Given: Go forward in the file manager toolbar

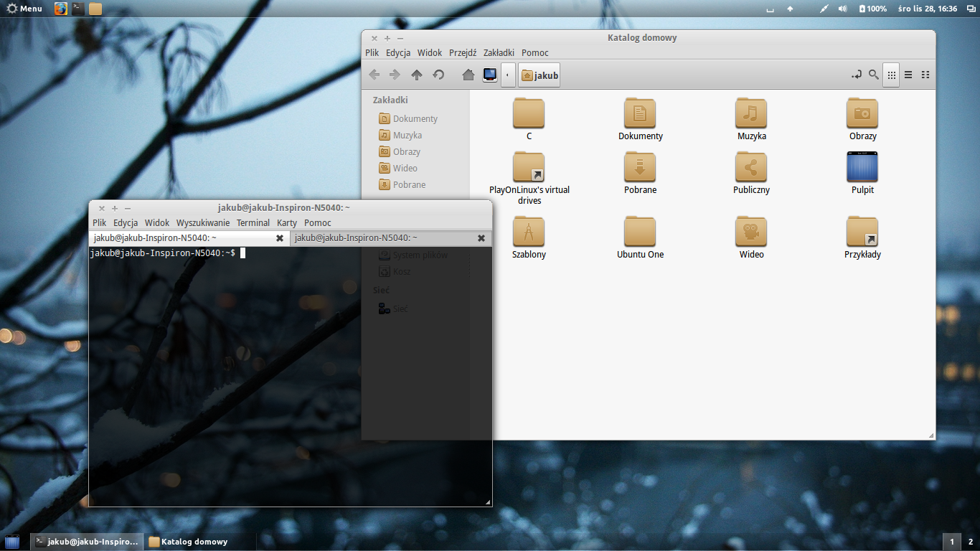Looking at the screenshot, I should coord(395,75).
